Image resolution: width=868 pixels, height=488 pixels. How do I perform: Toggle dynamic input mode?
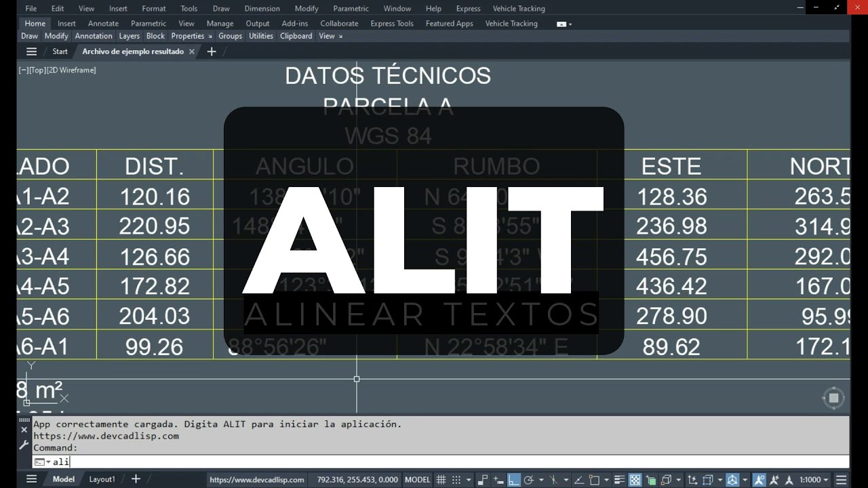[x=498, y=480]
